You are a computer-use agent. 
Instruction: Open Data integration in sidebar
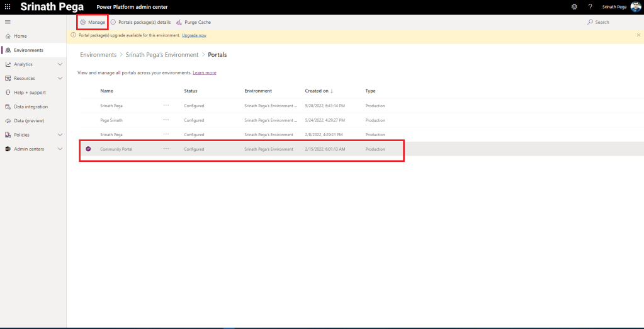(31, 107)
